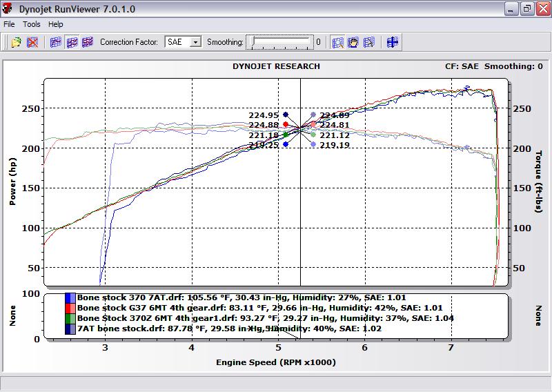
Task: Click the Correction Factor label
Action: pos(129,42)
